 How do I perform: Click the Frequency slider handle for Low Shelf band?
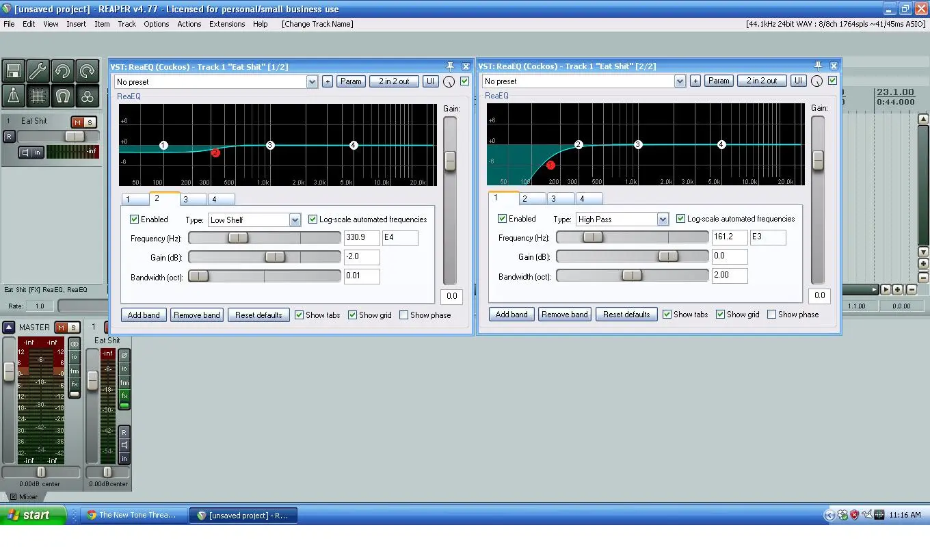point(238,238)
